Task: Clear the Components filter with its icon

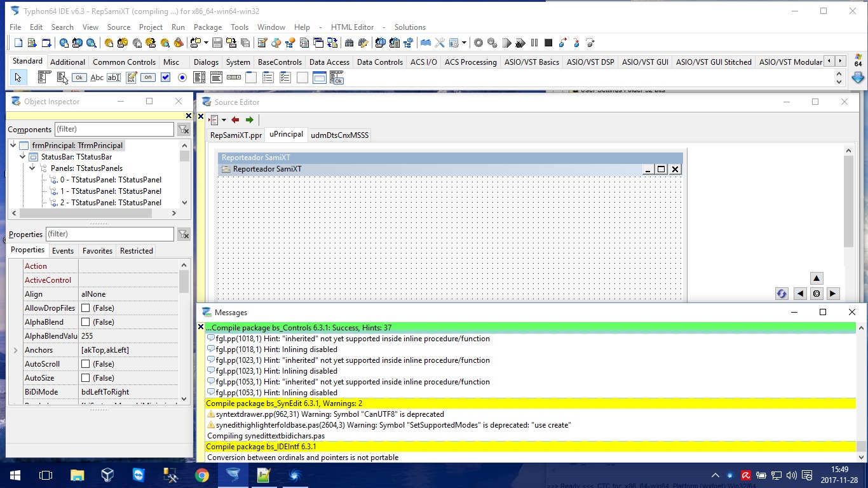Action: point(183,130)
